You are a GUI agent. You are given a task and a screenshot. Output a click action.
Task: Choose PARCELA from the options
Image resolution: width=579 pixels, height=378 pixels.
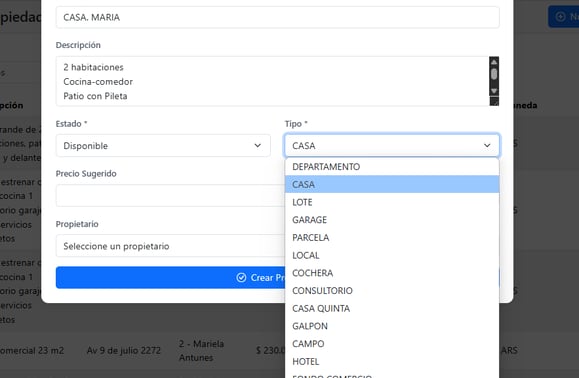tap(392, 238)
